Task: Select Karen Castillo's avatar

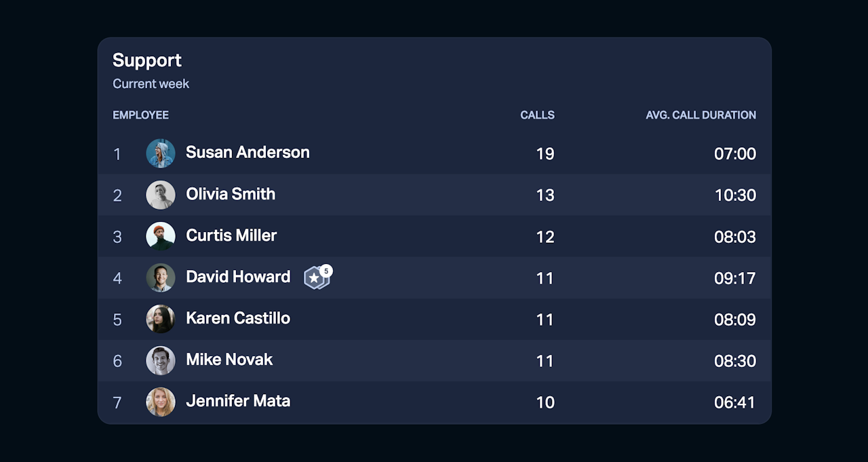Action: click(161, 319)
